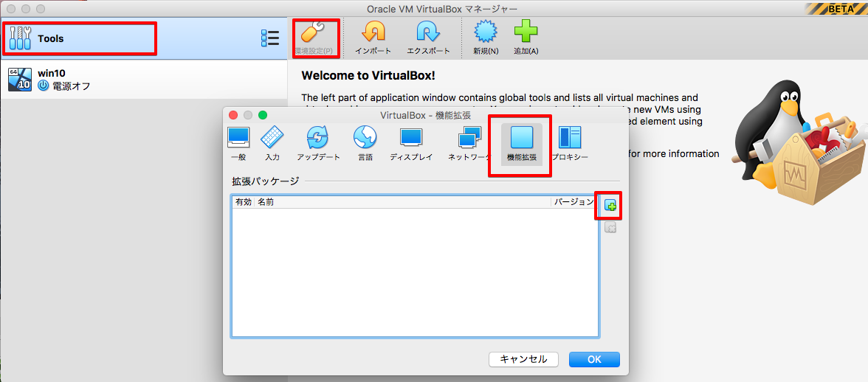The image size is (868, 382).
Task: Open the プロキシー proxy tab
Action: pos(570,144)
